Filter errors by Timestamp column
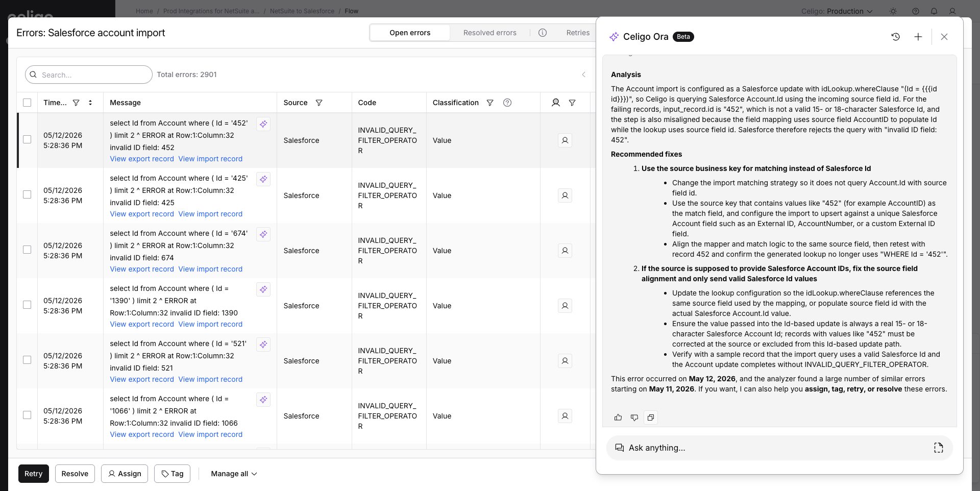The image size is (980, 491). click(x=76, y=103)
